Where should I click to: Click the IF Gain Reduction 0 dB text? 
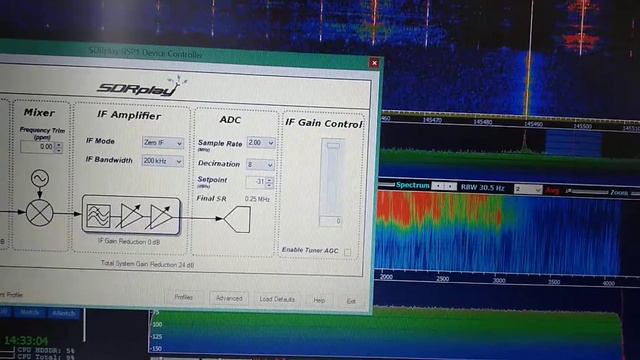tap(129, 241)
